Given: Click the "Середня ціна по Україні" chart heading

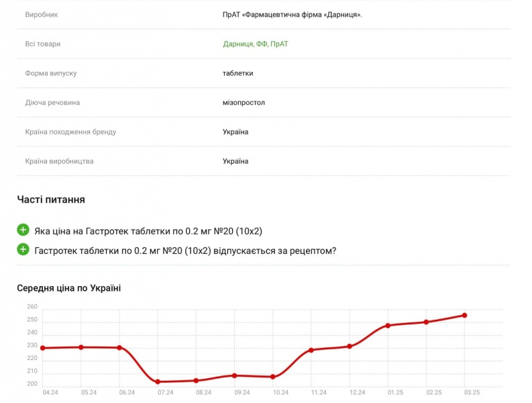Looking at the screenshot, I should 69,288.
